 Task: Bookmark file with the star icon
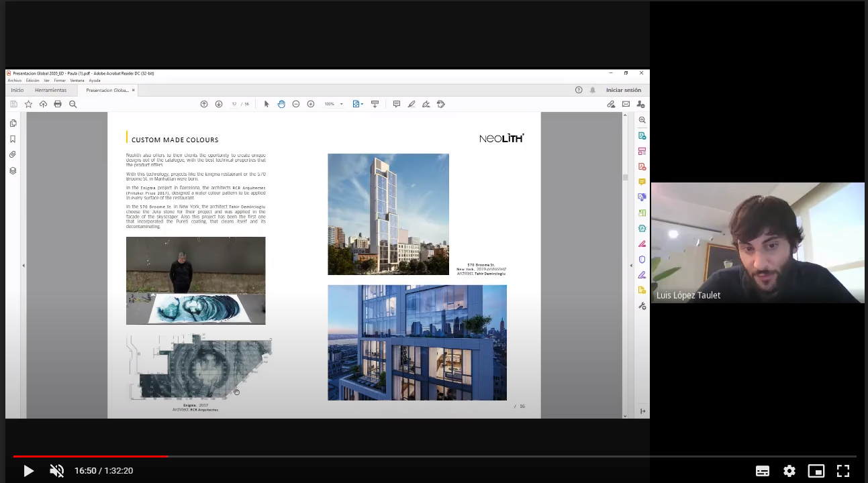pyautogui.click(x=28, y=104)
